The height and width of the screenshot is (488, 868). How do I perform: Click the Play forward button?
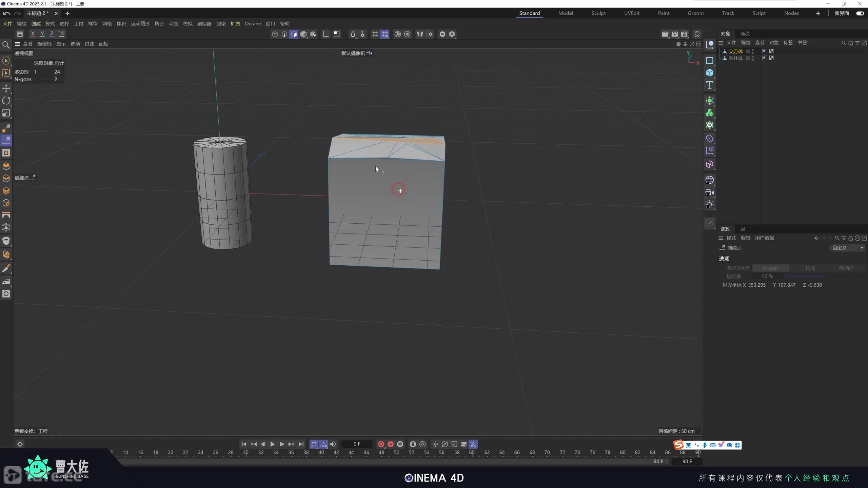tap(272, 444)
